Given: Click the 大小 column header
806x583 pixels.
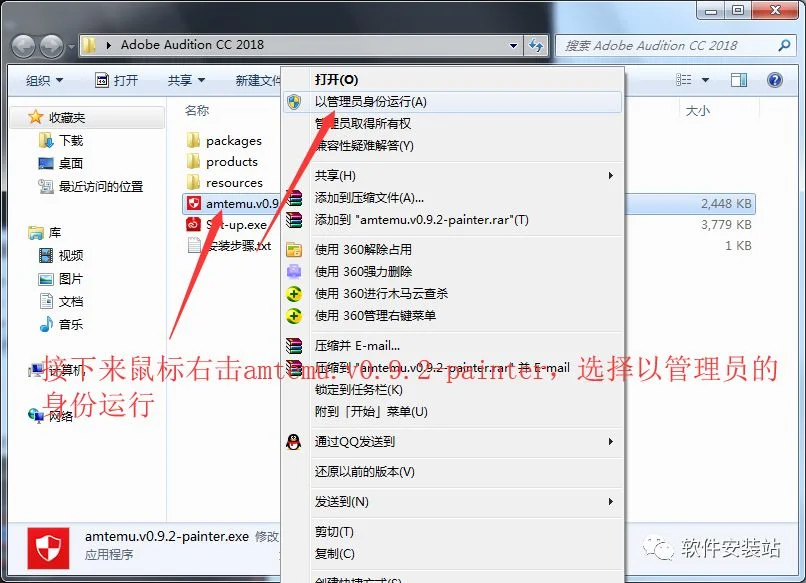Looking at the screenshot, I should pos(698,111).
